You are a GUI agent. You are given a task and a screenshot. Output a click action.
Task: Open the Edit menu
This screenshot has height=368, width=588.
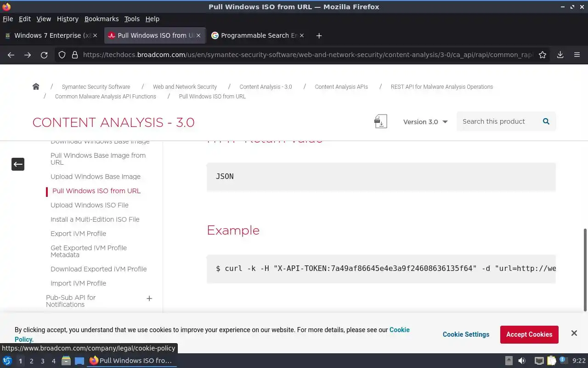[x=25, y=19]
